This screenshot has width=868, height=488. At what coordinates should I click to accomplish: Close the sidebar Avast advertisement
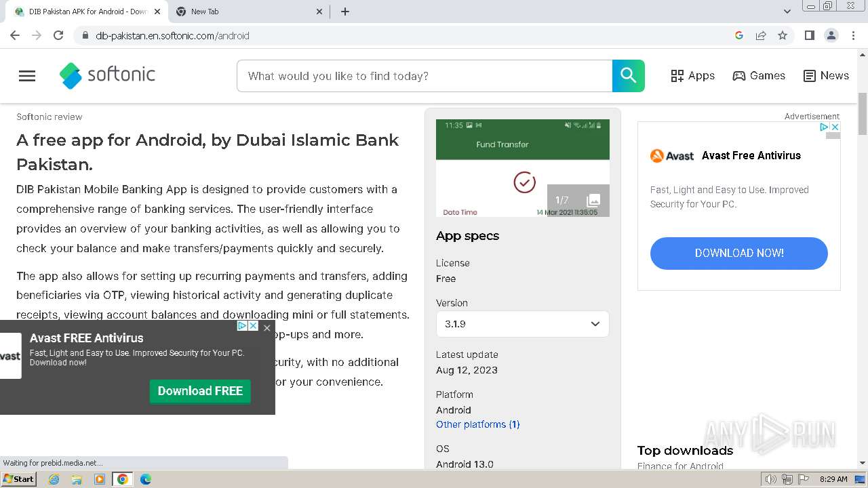tap(835, 127)
